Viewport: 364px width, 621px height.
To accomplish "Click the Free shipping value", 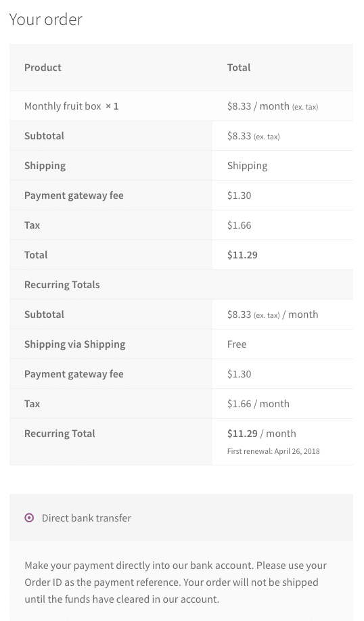I will click(x=237, y=344).
